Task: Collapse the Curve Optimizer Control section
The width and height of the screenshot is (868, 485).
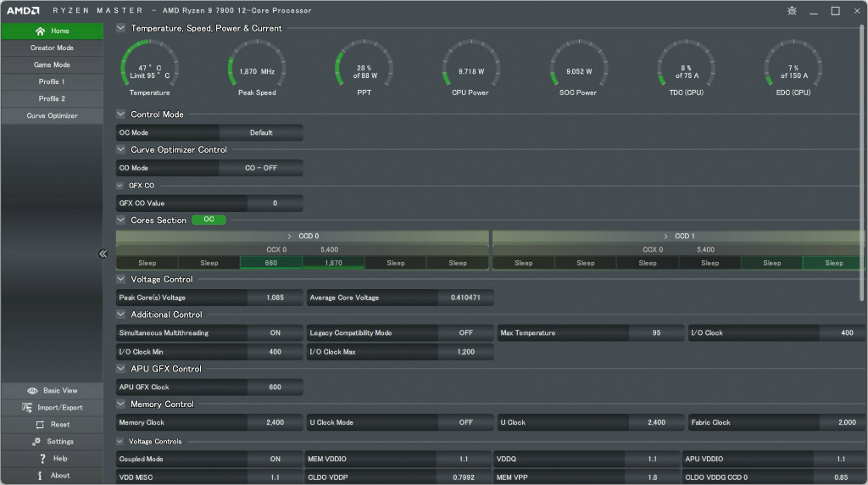Action: [x=120, y=149]
